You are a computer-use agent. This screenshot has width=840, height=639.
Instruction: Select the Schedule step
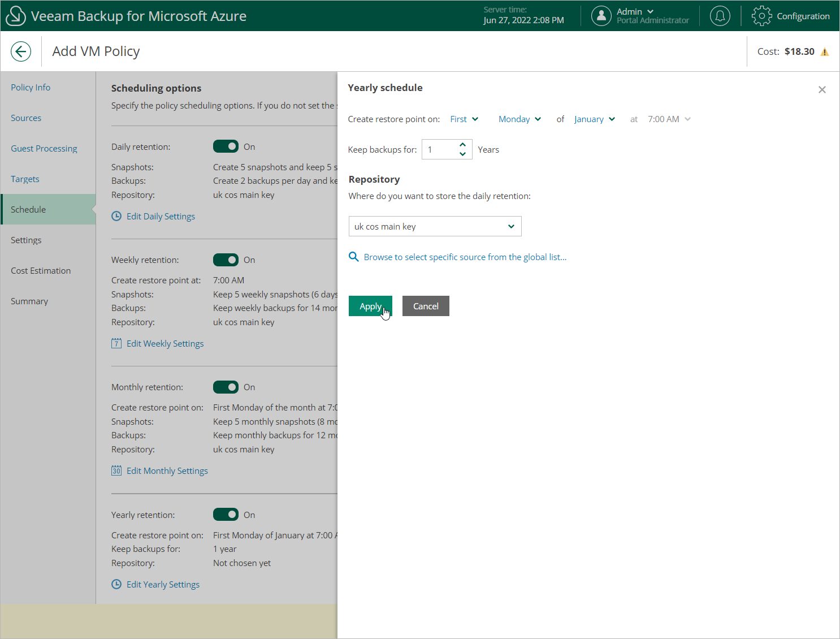click(x=48, y=209)
